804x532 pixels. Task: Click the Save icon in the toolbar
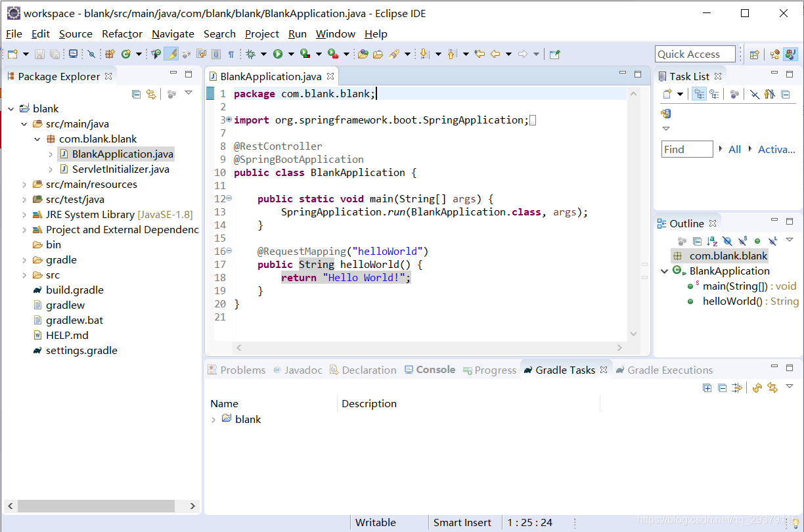pos(39,54)
